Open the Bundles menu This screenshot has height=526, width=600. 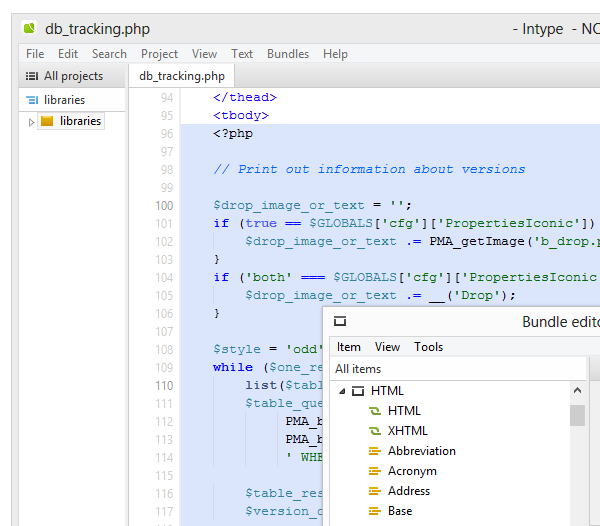click(288, 54)
